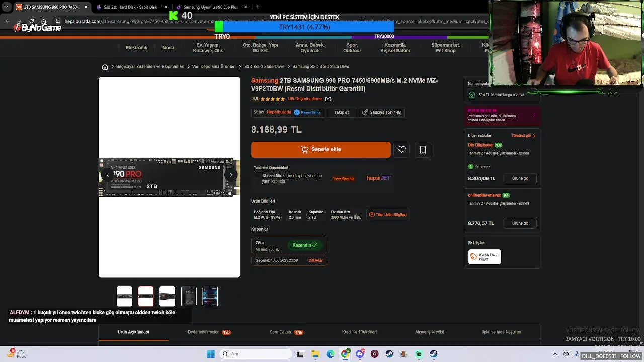The width and height of the screenshot is (644, 362).
Task: Click the hepsiburada URL address bar
Action: (x=276, y=21)
